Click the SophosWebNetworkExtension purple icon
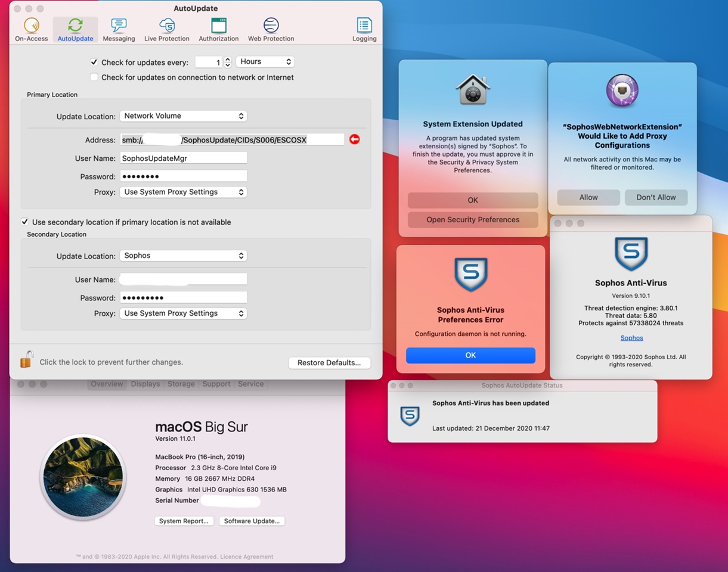 pyautogui.click(x=622, y=91)
